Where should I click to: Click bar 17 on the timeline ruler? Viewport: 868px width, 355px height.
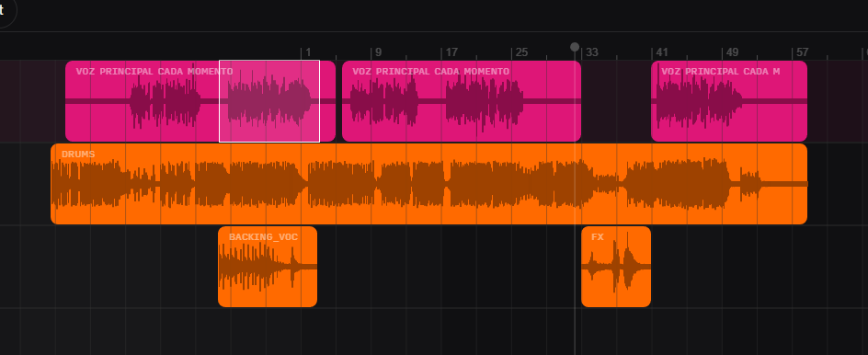point(451,52)
